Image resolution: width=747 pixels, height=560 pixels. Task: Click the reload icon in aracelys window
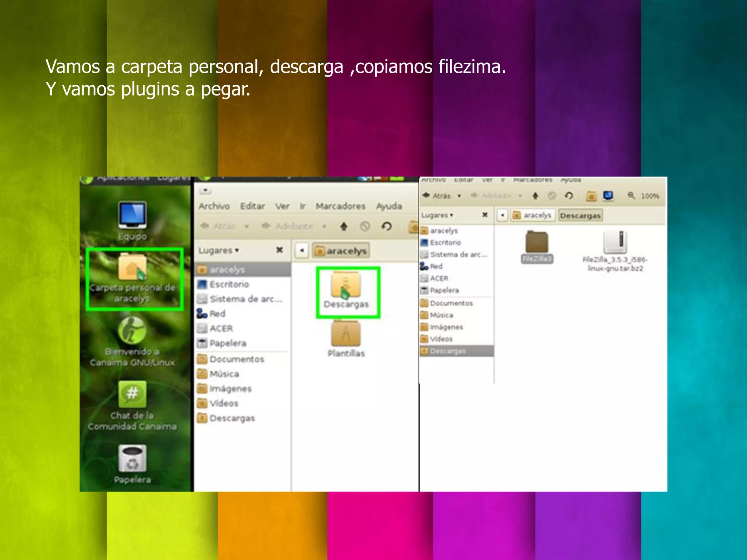coord(387,226)
